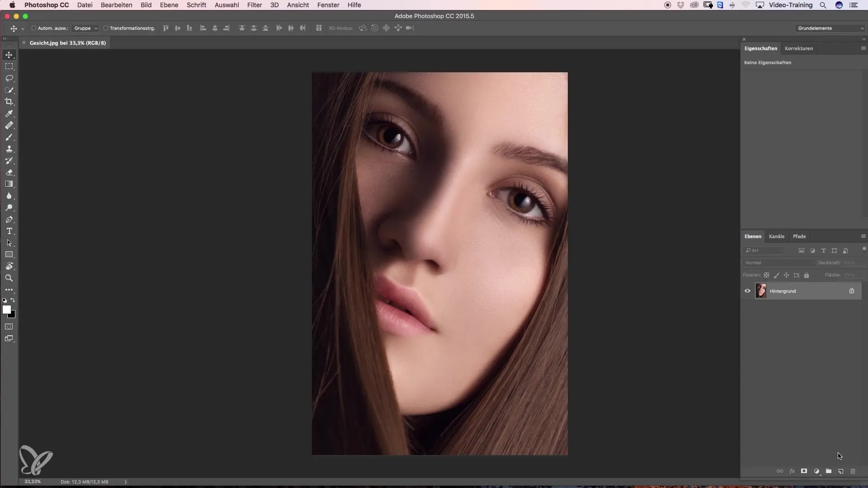The image size is (868, 488).
Task: Activate the Zoom tool
Action: 9,278
